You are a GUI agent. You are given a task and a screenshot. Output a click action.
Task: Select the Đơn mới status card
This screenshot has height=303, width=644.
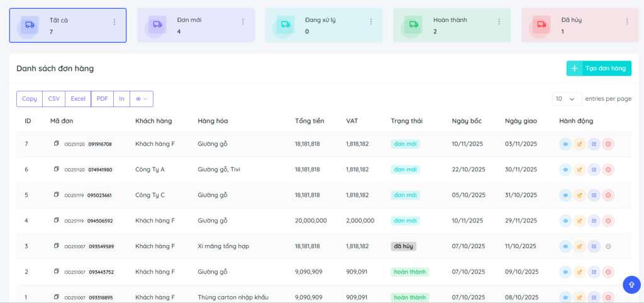click(x=196, y=25)
